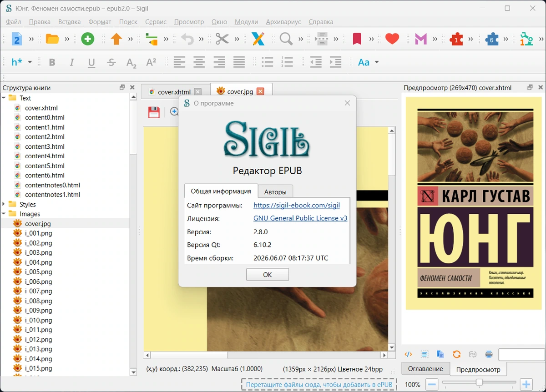The image size is (546, 392).
Task: Close the book structure panel
Action: click(x=132, y=87)
